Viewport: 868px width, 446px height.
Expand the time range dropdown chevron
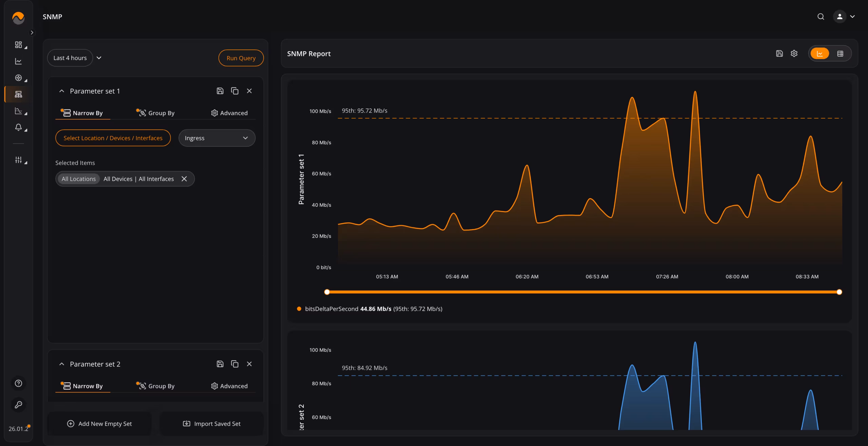(x=99, y=58)
